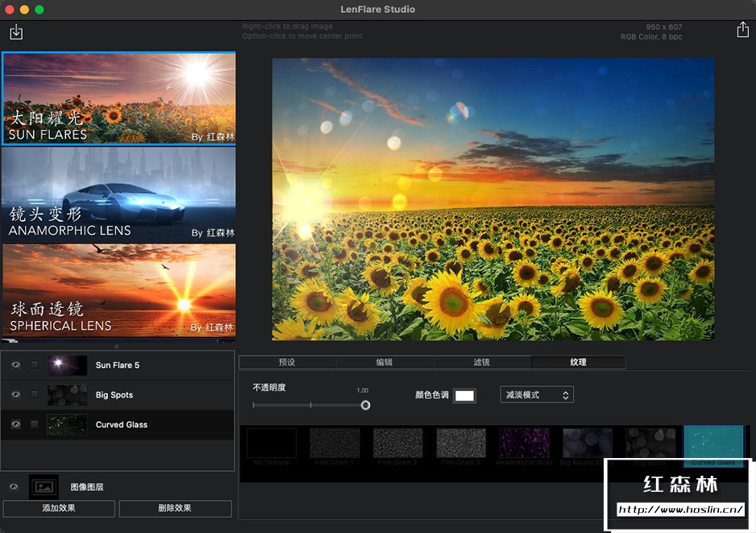Select the 纹理 tab
Screen dimensions: 756x533
[578, 362]
